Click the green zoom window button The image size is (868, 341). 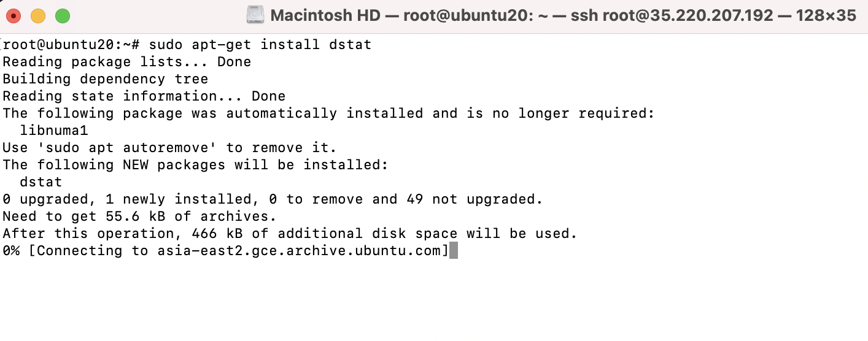[x=63, y=16]
